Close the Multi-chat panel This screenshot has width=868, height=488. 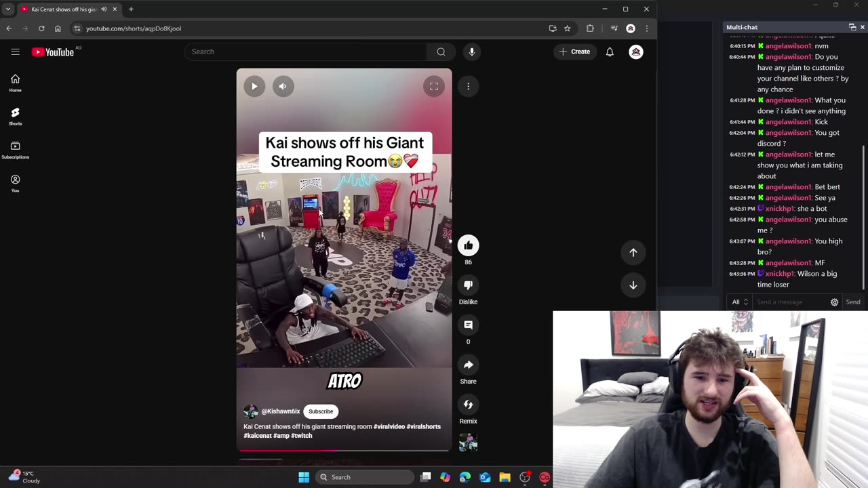[863, 27]
